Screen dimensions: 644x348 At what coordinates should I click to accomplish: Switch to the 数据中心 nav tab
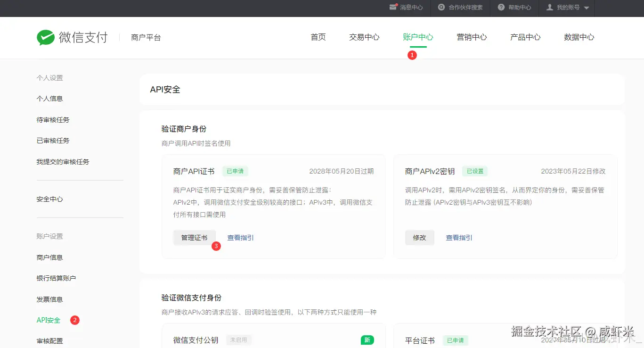579,37
